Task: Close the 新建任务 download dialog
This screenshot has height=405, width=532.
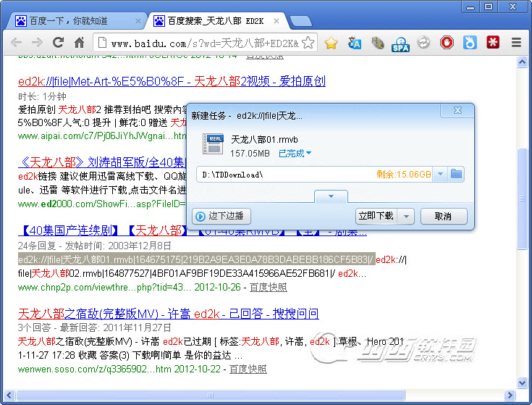Action: tap(457, 110)
